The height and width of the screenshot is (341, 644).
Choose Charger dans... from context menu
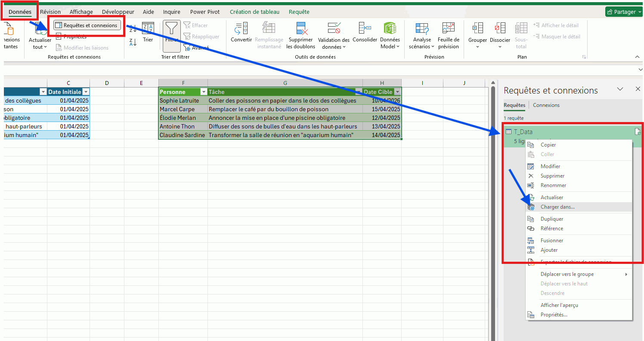tap(557, 207)
